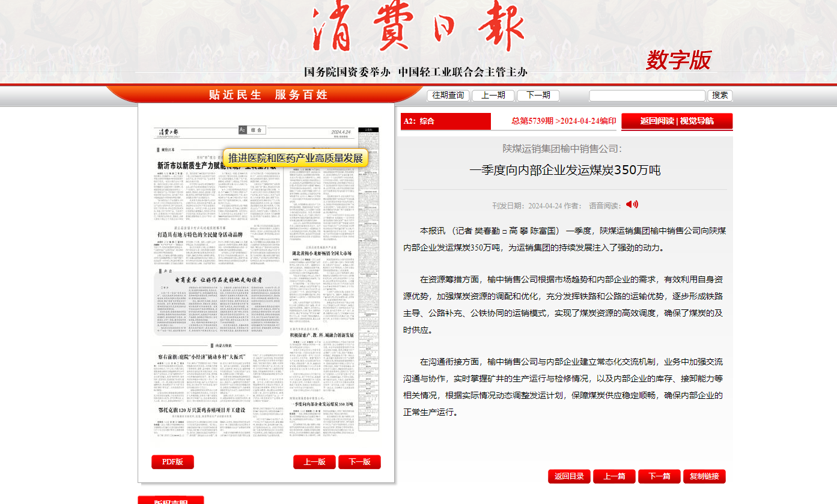Click the 推进医院和医药产业高质量发展 tooltip headline
The height and width of the screenshot is (504, 837).
tap(296, 158)
